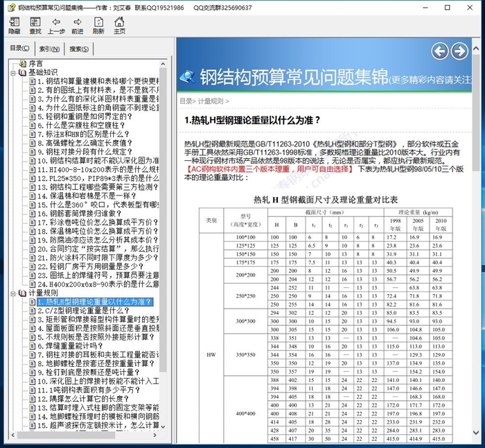Click page icon of 8.高强螺栓怎么确定长度值

[x=33, y=143]
